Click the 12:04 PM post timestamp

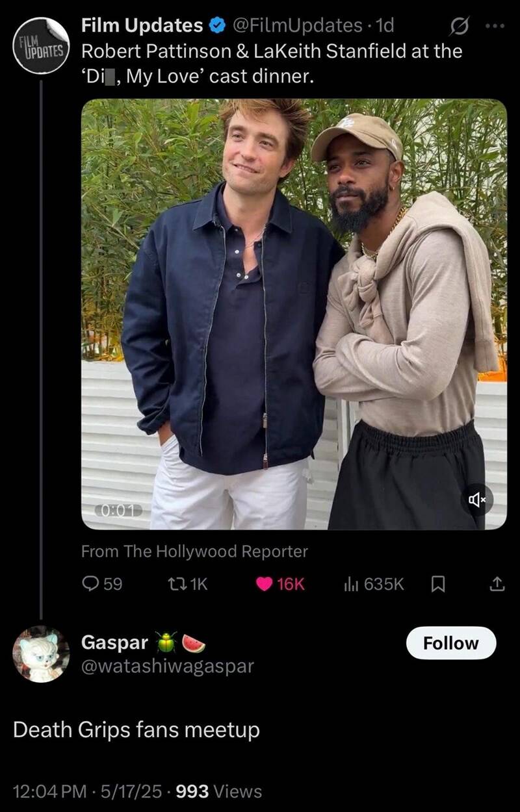[49, 791]
